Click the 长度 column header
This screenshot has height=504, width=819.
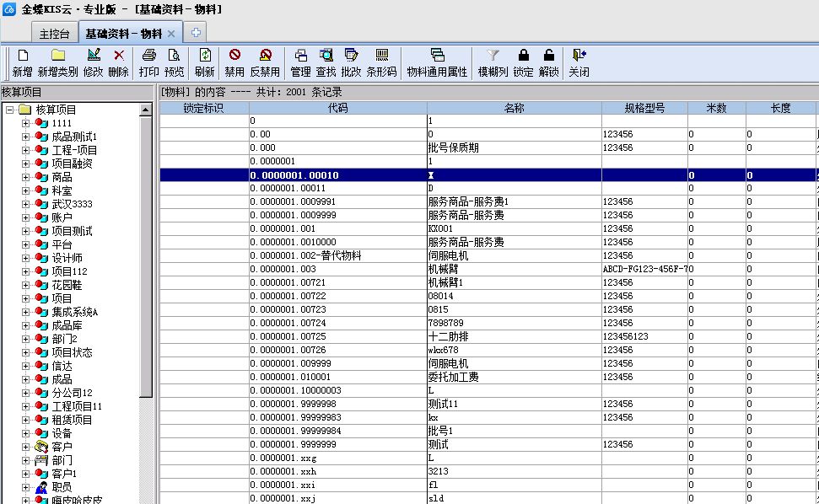point(780,108)
